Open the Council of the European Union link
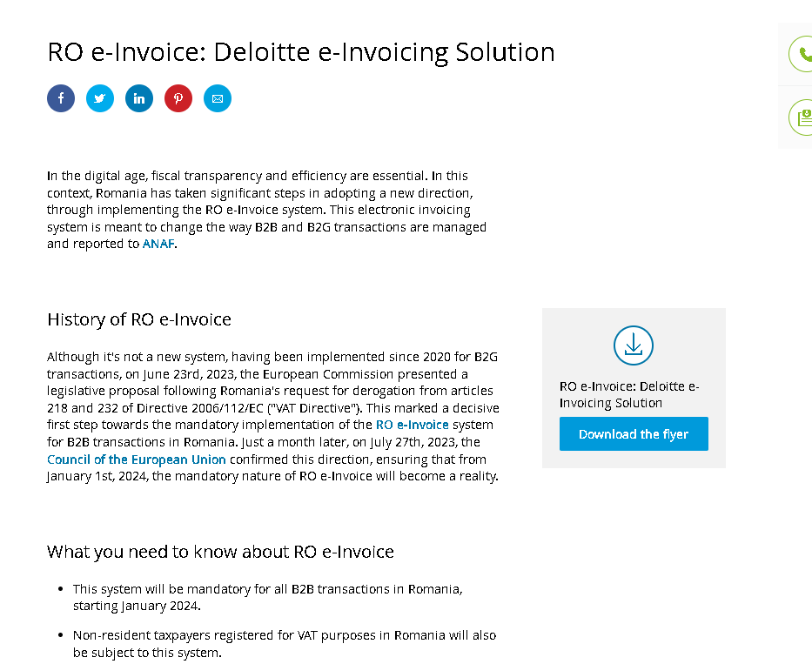Screen dimensions: 812x664 (136, 459)
